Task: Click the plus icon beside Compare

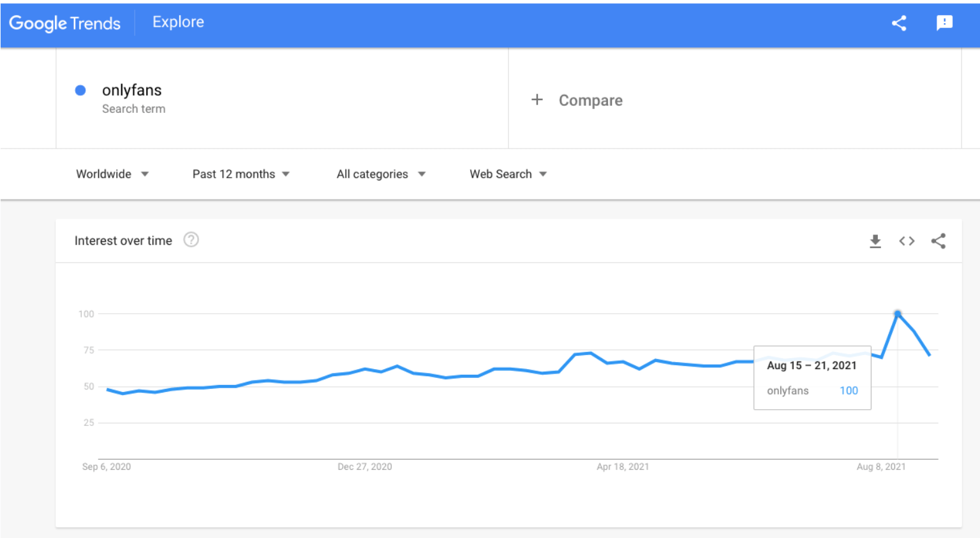Action: pyautogui.click(x=537, y=99)
